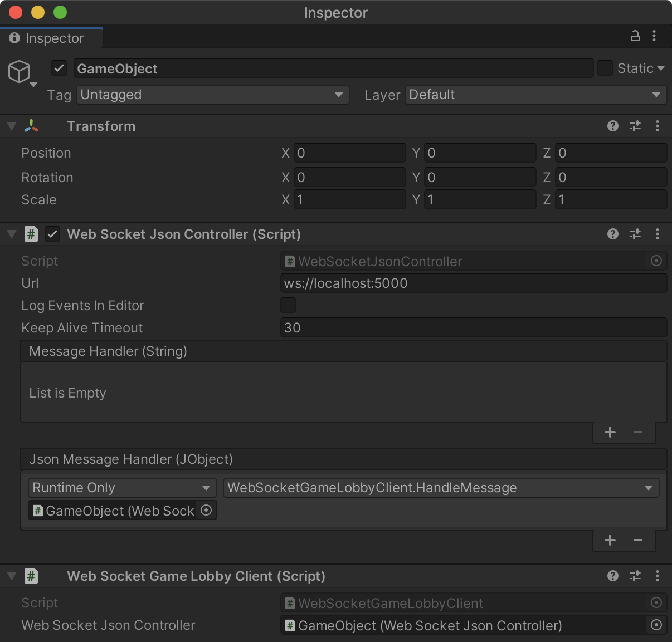Remove entry from Message Handler (String) list
Screen dimensions: 672x642
click(638, 432)
